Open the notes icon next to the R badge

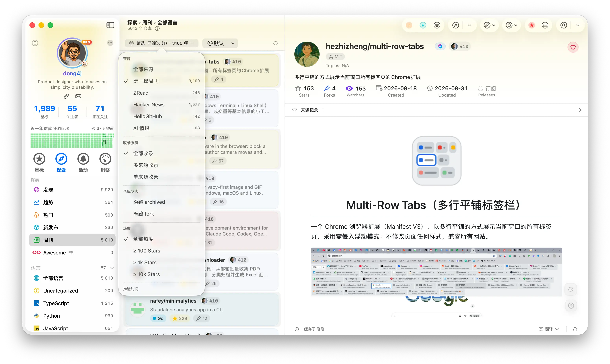[437, 25]
